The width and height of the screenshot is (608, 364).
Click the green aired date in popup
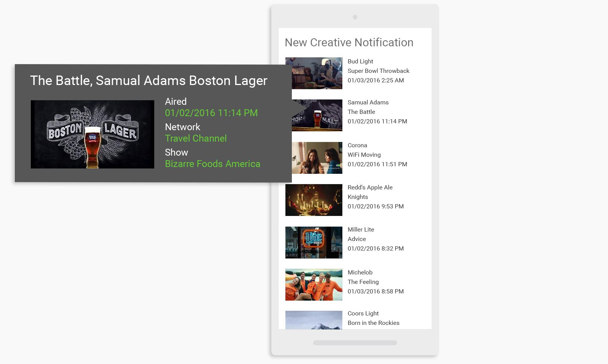(x=211, y=113)
